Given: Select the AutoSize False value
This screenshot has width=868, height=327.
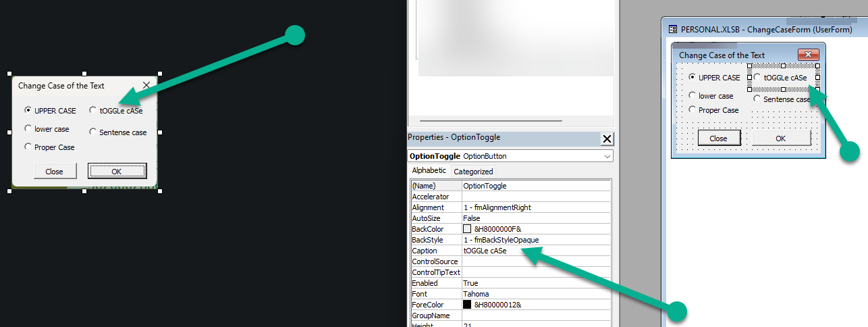Looking at the screenshot, I should pos(536,218).
